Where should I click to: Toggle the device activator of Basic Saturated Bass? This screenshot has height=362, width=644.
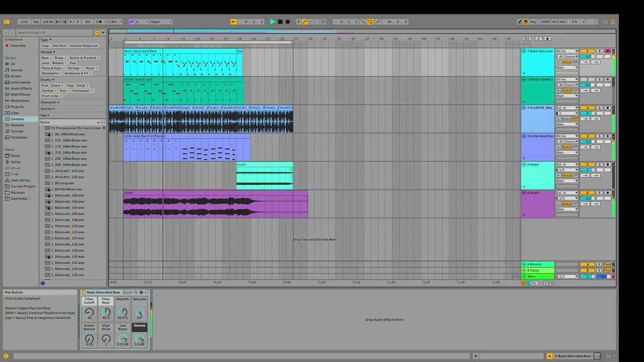click(84, 293)
